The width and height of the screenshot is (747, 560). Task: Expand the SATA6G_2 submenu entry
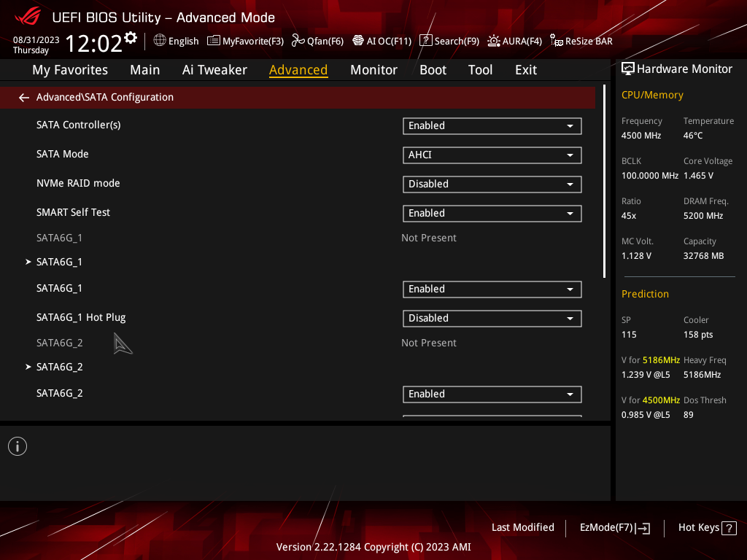click(x=60, y=367)
